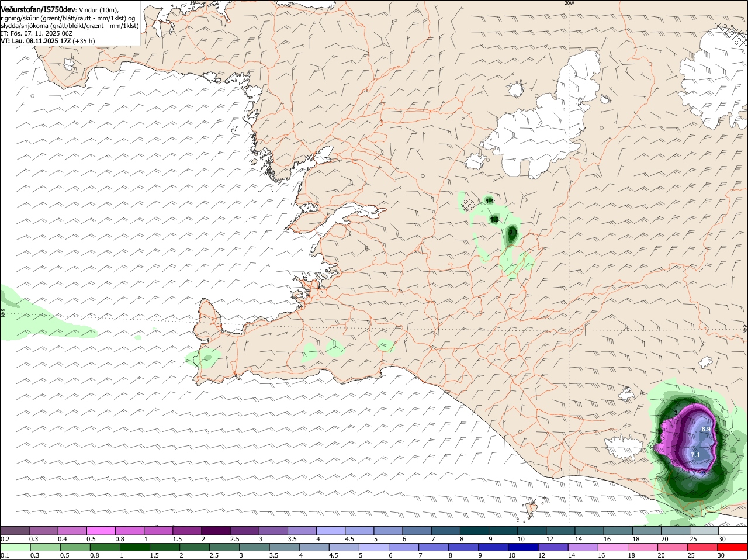Click the '7.1' snowfall value on the map

coord(695,455)
